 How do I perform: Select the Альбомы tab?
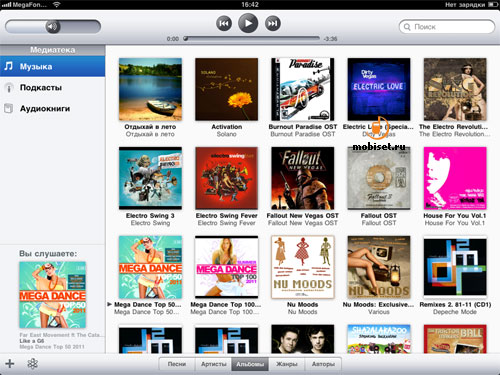tap(250, 364)
